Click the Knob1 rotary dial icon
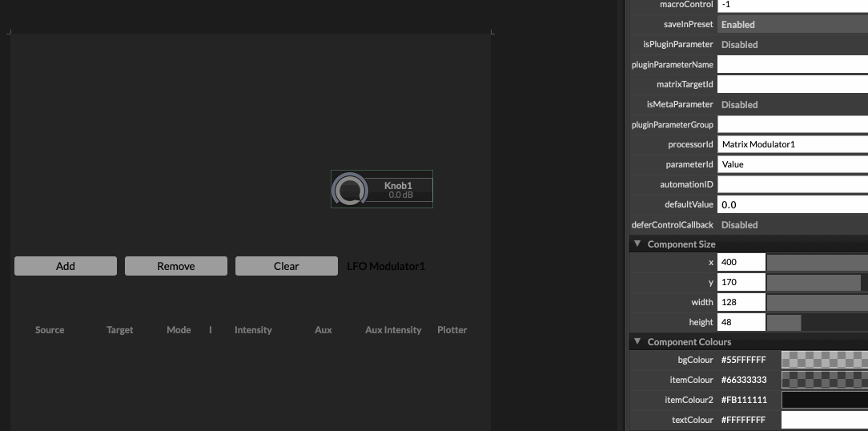This screenshot has width=868, height=431. pos(349,190)
